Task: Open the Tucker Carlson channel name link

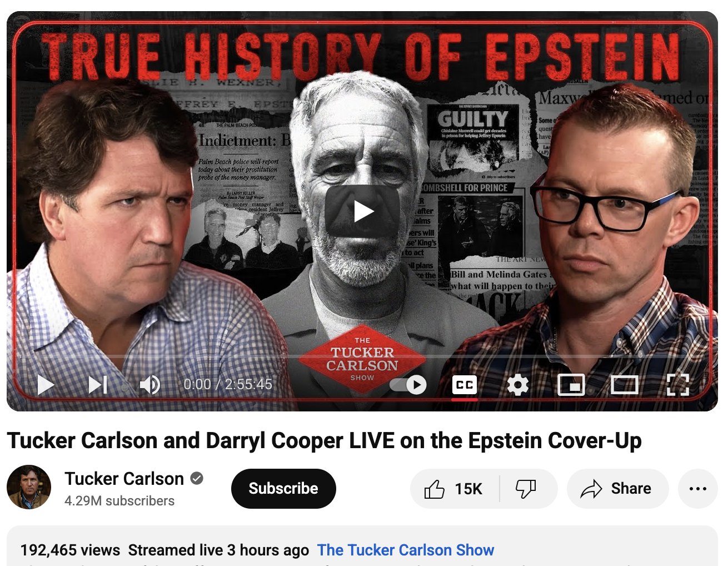Action: tap(124, 479)
